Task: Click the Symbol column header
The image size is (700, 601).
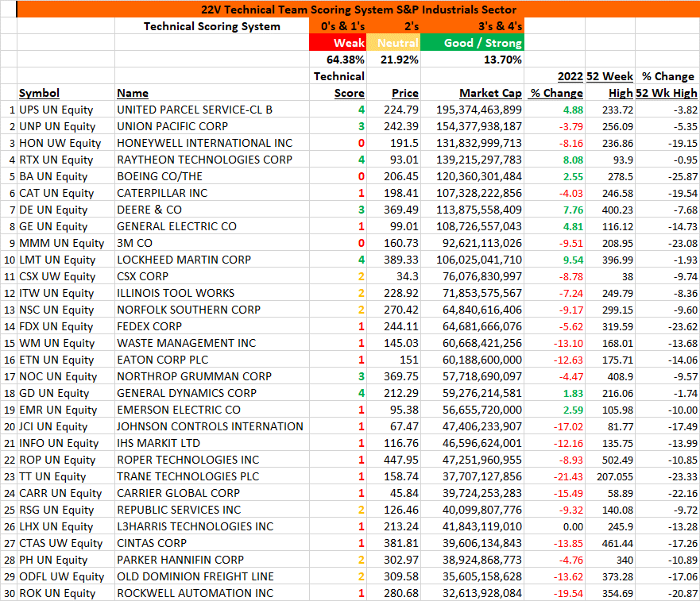Action: point(39,93)
